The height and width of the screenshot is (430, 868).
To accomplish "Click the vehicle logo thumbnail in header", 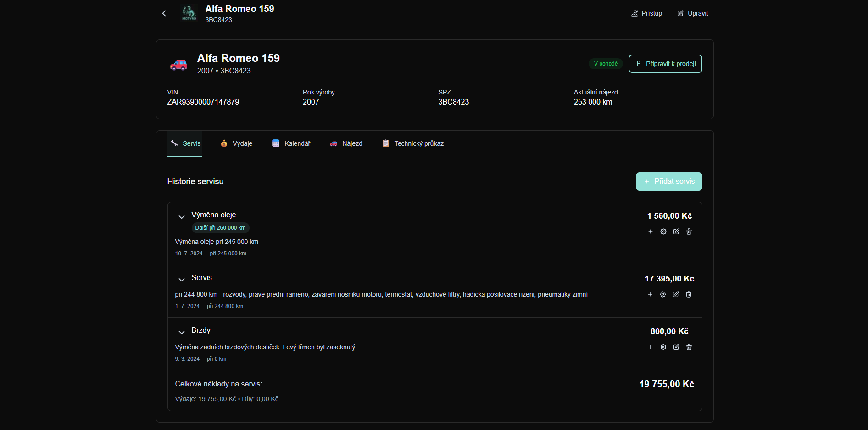I will [189, 13].
